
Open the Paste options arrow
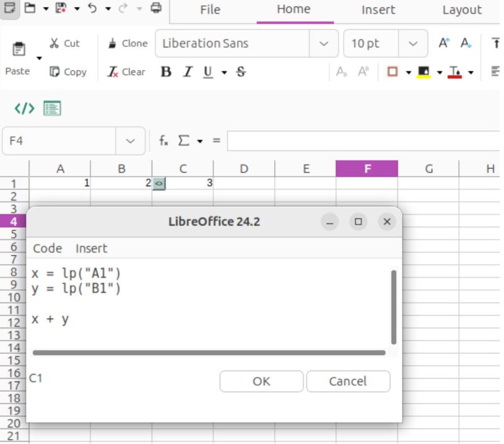click(x=39, y=58)
